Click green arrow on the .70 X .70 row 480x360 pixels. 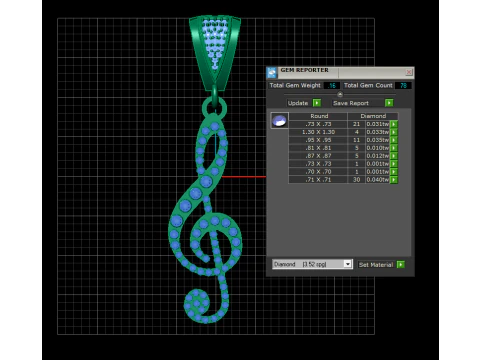tap(394, 172)
